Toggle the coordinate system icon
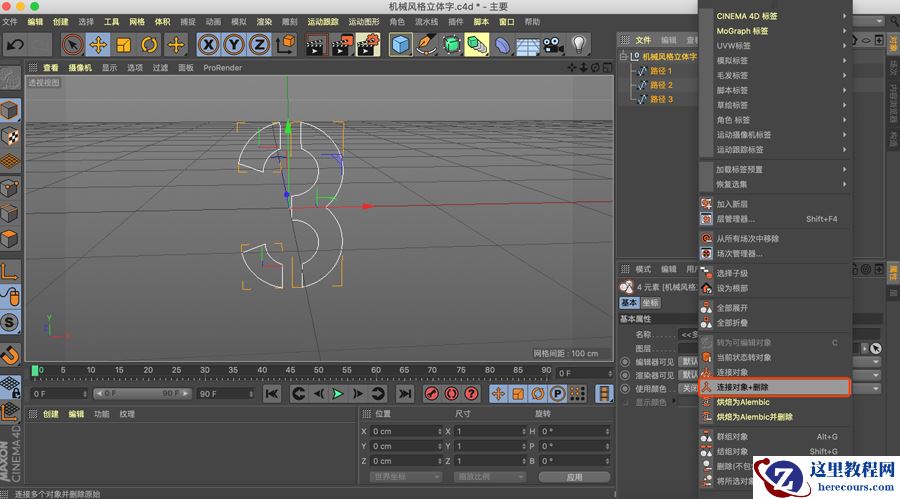The height and width of the screenshot is (499, 900). tap(285, 44)
